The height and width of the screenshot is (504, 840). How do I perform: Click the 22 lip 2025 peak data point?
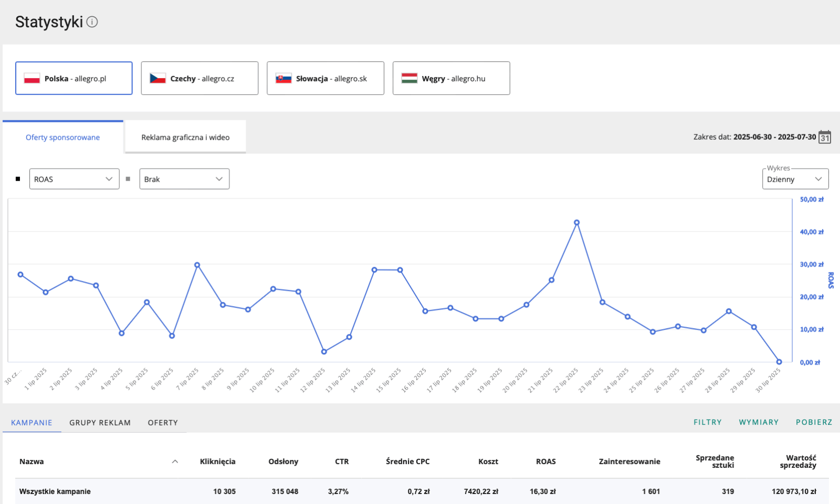coord(577,223)
